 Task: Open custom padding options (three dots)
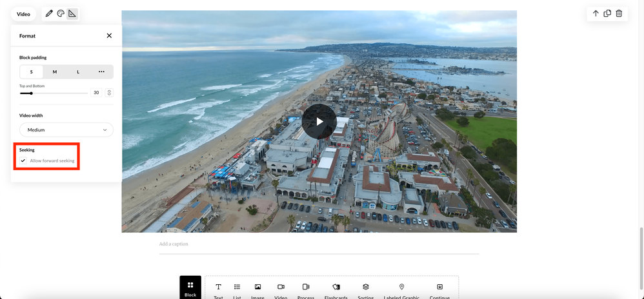[x=101, y=72]
